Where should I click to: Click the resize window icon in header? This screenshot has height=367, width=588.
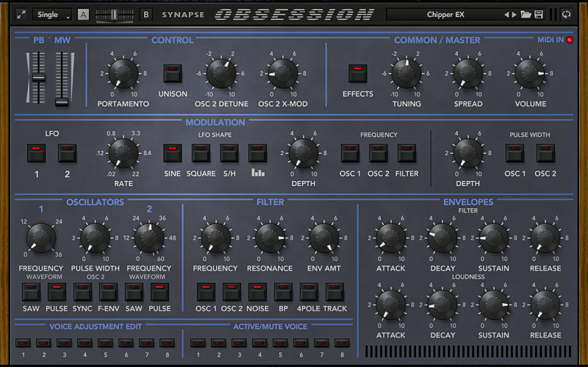click(x=21, y=15)
